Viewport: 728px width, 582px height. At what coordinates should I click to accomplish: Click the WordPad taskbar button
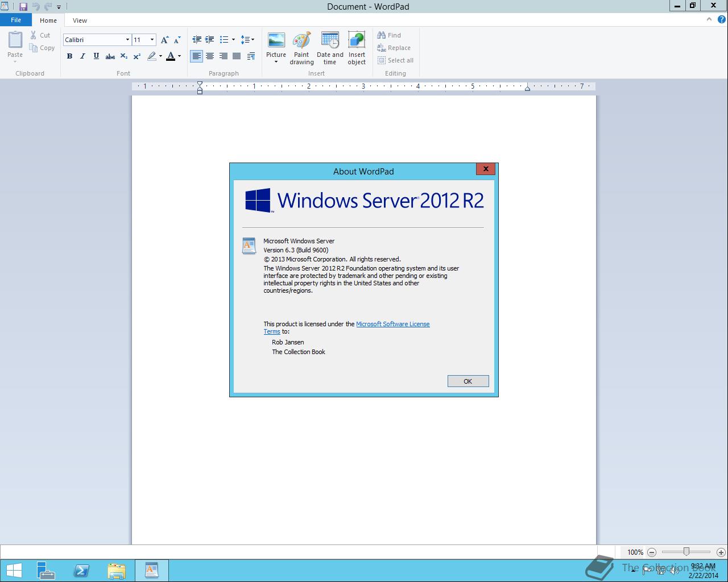151,571
